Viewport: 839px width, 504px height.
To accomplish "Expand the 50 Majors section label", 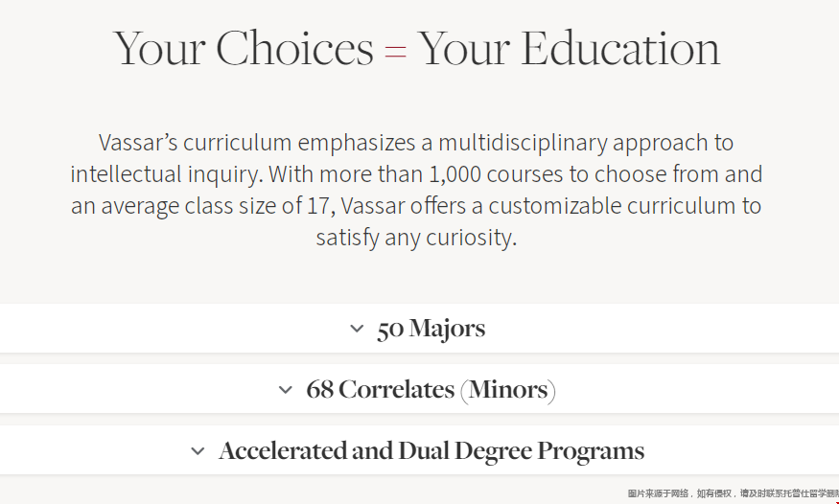I will [431, 329].
